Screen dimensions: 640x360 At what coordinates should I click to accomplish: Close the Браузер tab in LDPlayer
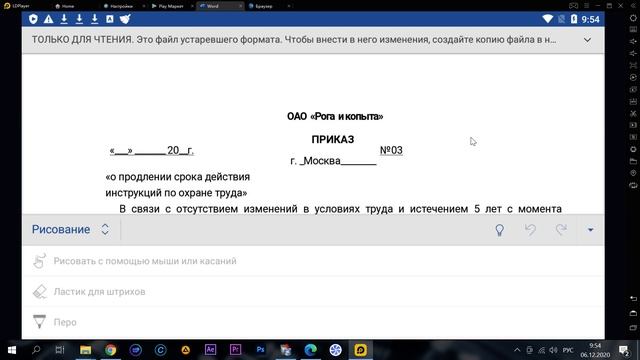point(289,6)
